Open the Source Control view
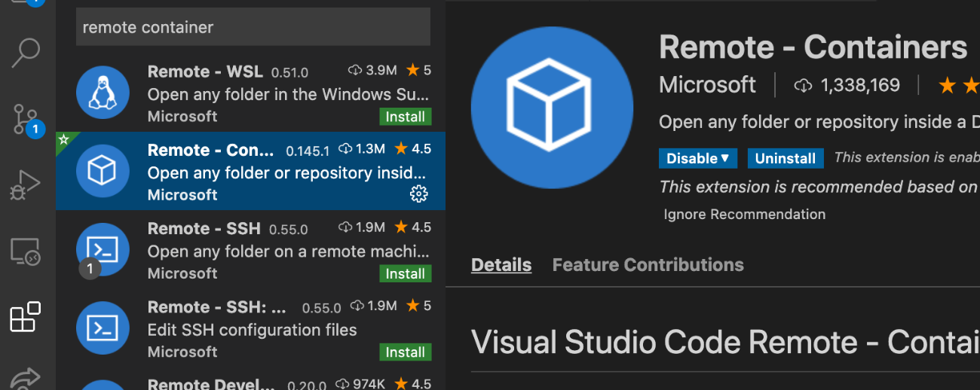Screen dimensions: 980x390 click(27, 120)
